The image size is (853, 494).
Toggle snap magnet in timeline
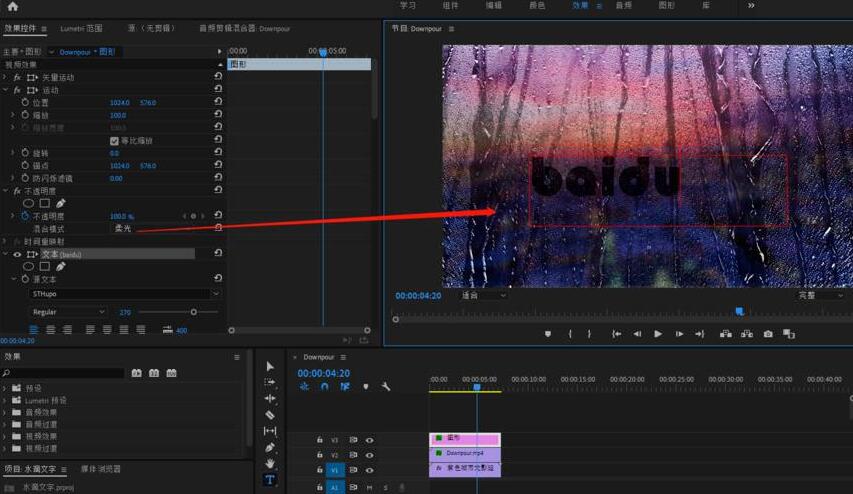pos(325,387)
